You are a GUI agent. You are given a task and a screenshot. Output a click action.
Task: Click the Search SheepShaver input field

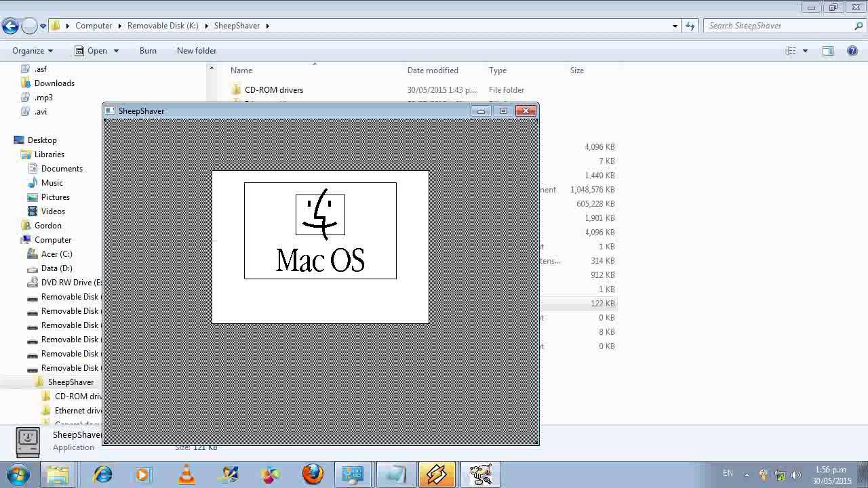tap(778, 26)
